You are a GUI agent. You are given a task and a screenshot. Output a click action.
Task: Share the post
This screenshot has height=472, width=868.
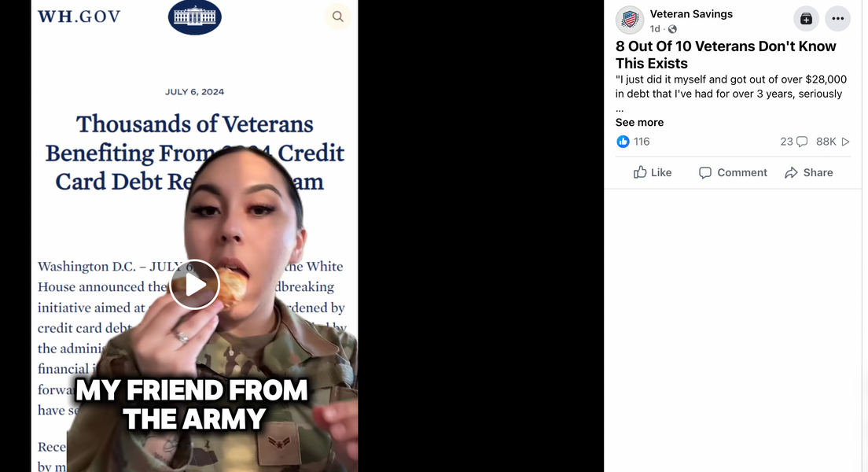pyautogui.click(x=809, y=172)
